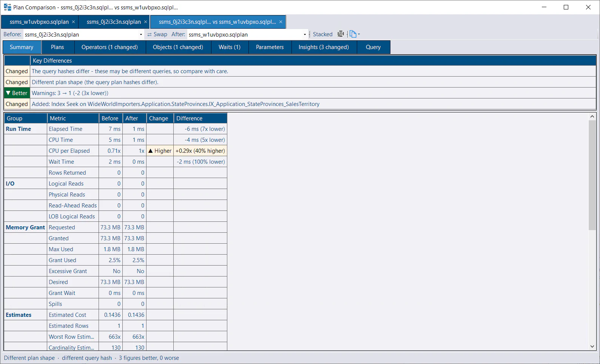Click the '▲ Higher' change cell
This screenshot has width=600, height=364.
160,151
